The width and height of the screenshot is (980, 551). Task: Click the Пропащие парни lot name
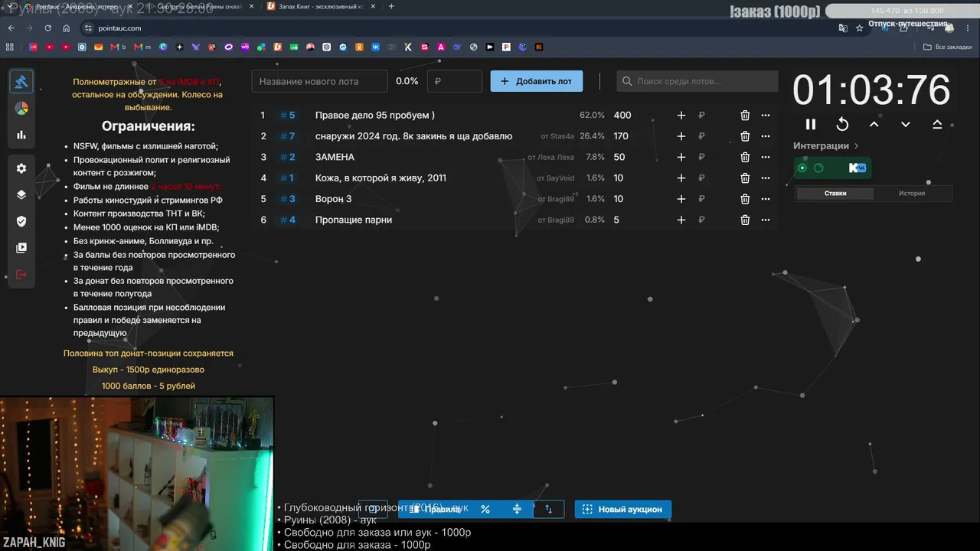[x=354, y=220]
